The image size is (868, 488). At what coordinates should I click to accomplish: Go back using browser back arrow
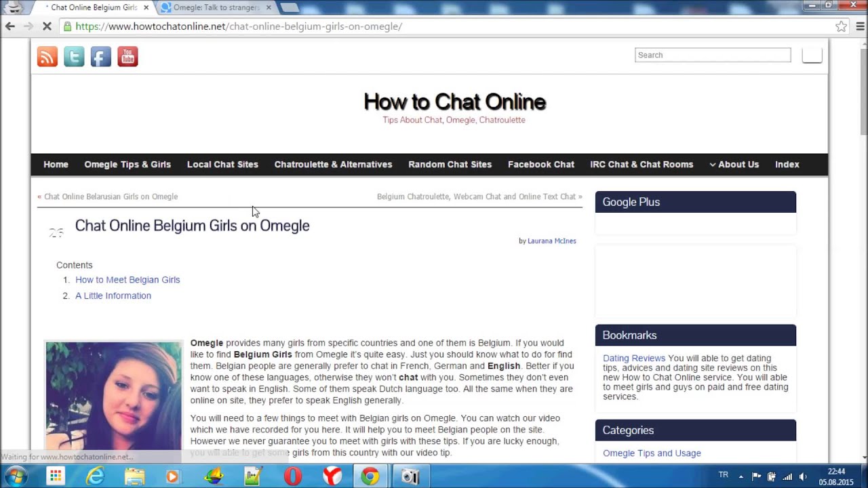(10, 26)
